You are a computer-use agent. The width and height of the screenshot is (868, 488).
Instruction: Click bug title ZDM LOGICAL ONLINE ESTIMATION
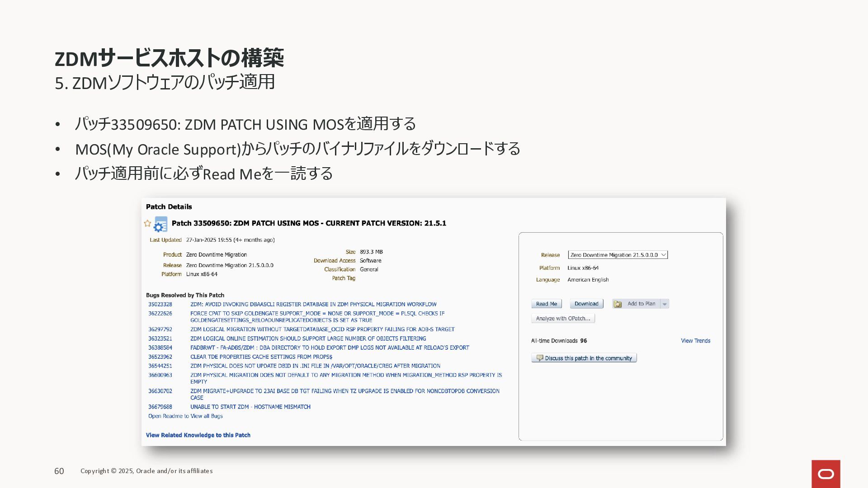coord(308,338)
